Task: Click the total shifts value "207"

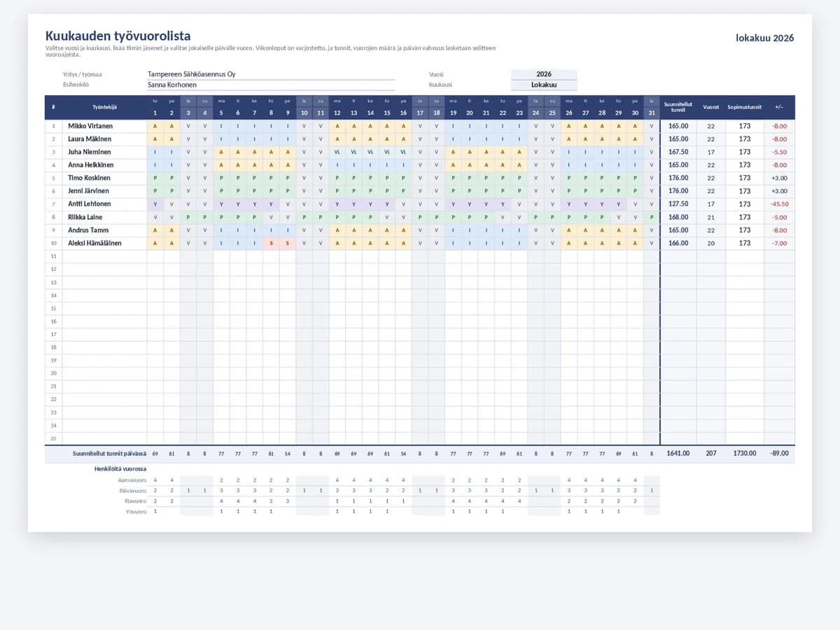Action: pyautogui.click(x=711, y=454)
